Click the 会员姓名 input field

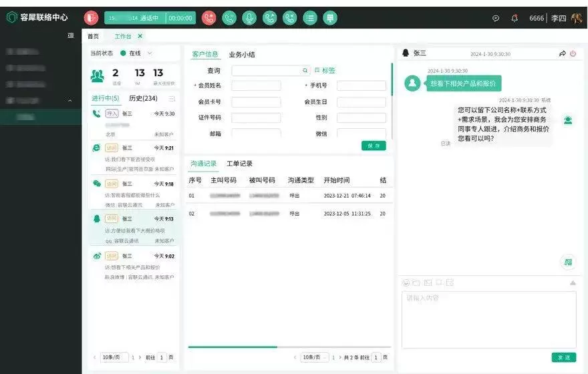point(256,85)
